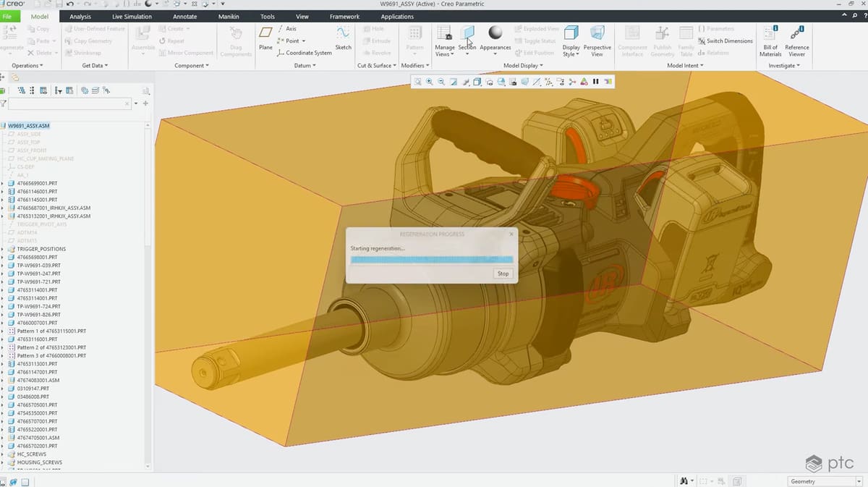Click the regeneration progress bar
The height and width of the screenshot is (487, 868).
coord(431,259)
